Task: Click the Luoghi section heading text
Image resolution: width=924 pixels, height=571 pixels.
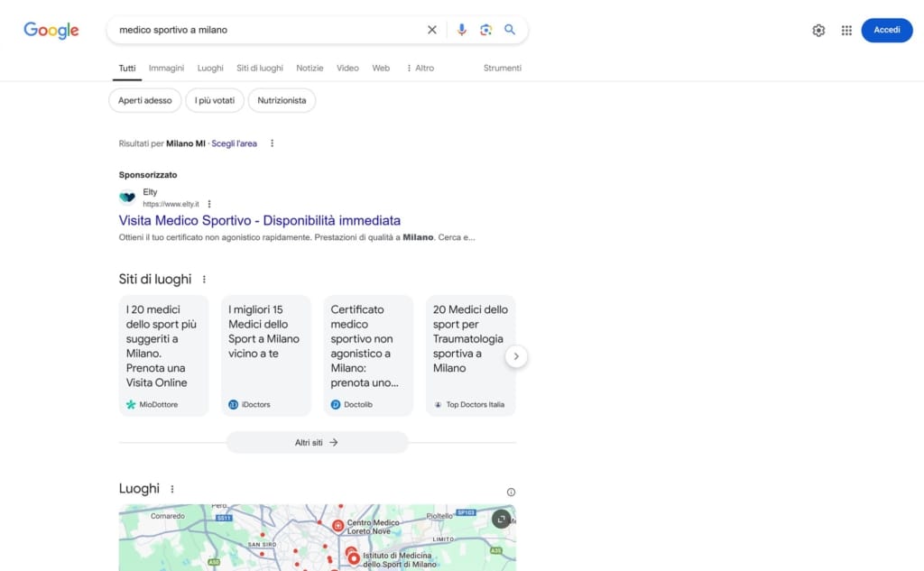Action: point(139,489)
